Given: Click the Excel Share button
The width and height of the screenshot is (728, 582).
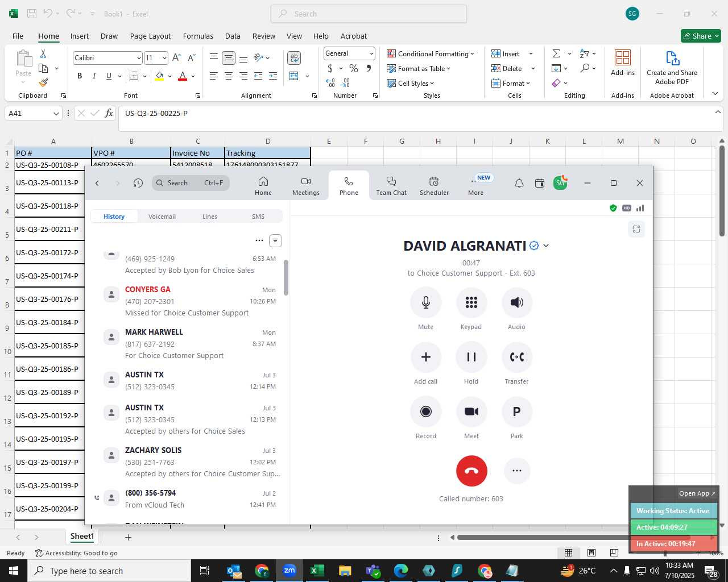Looking at the screenshot, I should coord(701,36).
